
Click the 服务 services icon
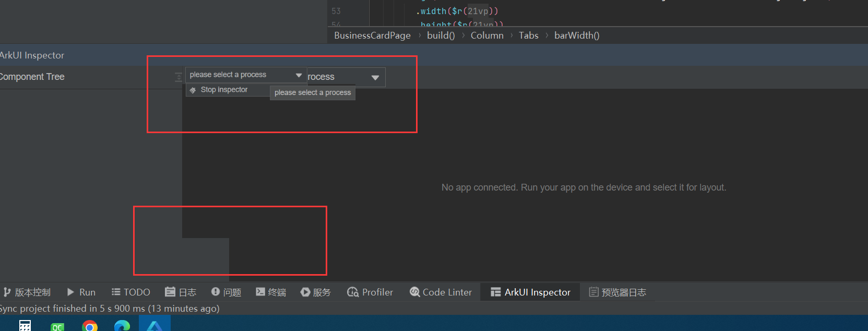coord(305,292)
